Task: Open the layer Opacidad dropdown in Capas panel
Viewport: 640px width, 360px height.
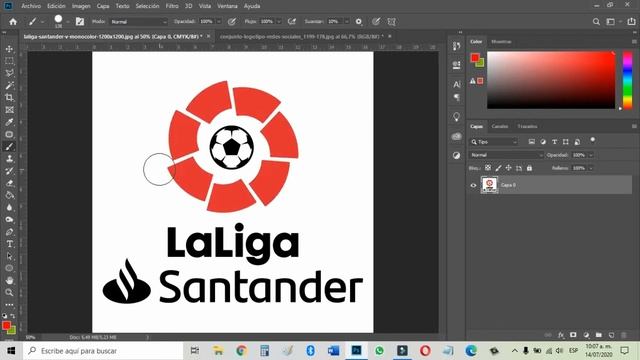Action: coord(591,155)
